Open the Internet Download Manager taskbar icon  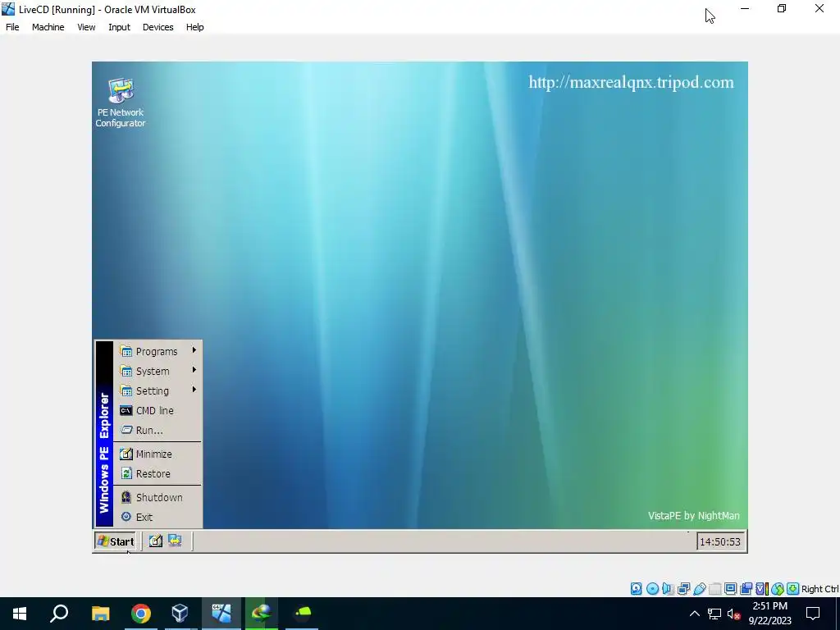pos(262,614)
